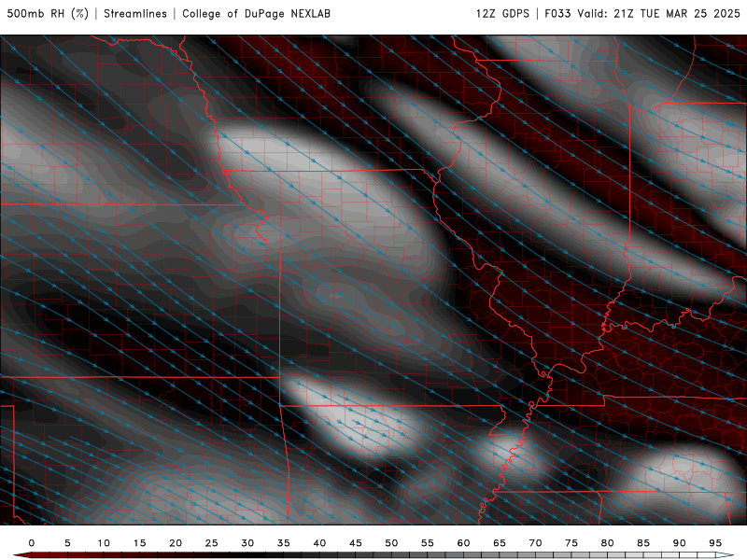Click the "40" colorbar label

[x=319, y=543]
